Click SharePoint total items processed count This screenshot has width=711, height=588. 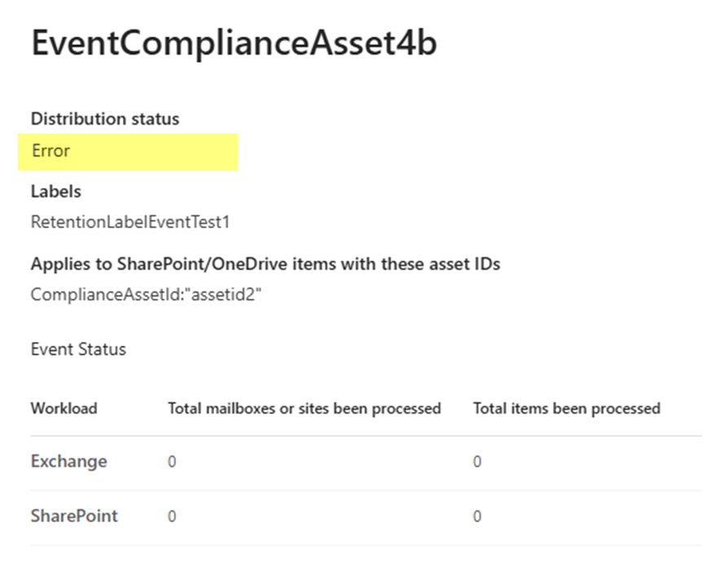pyautogui.click(x=477, y=516)
